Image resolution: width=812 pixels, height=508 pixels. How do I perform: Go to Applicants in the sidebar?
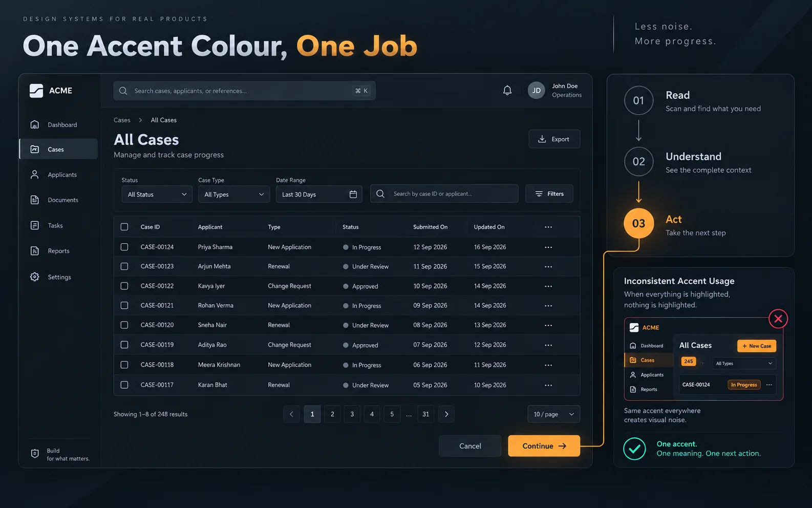click(58, 175)
